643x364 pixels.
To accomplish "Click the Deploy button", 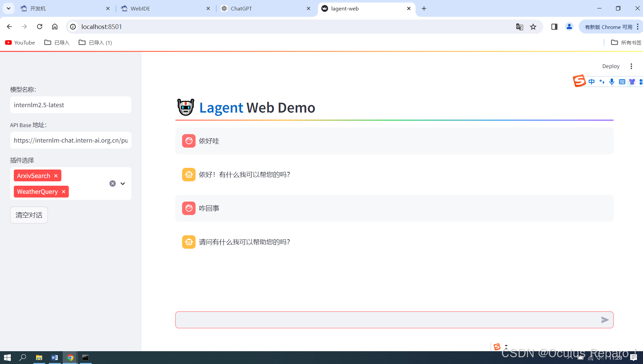I will coord(610,66).
